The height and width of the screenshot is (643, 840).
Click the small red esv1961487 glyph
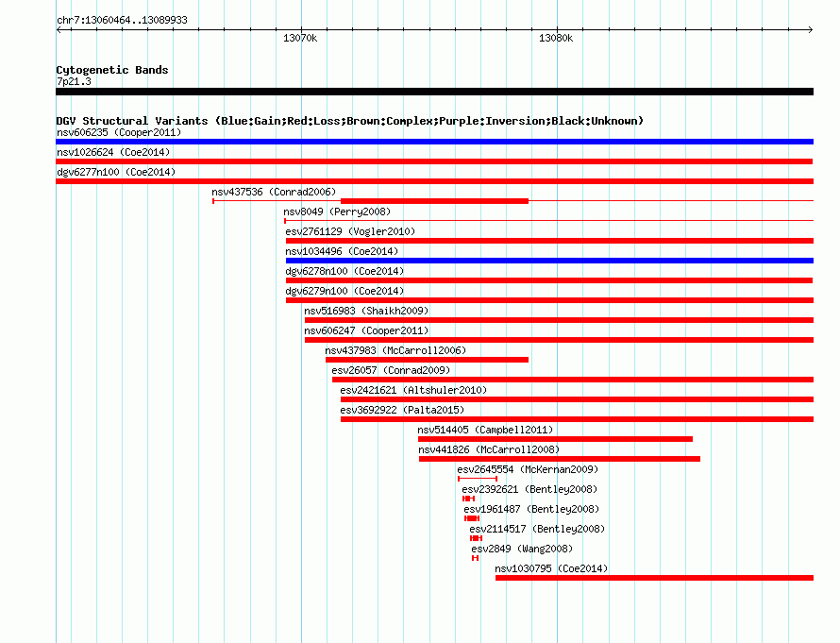[472, 518]
